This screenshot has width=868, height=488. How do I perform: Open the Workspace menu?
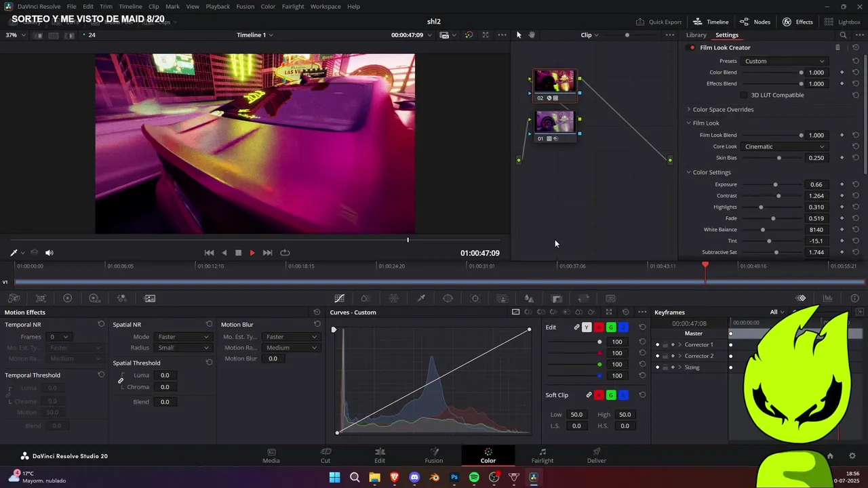(325, 6)
